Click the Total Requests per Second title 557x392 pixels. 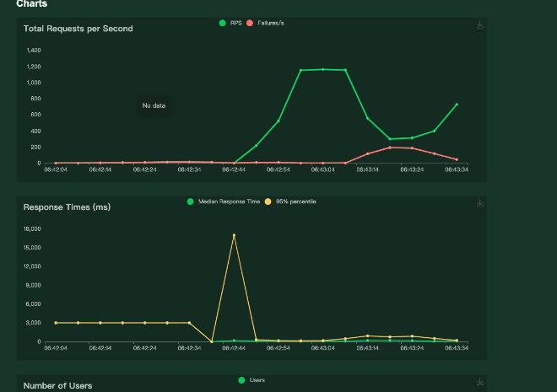78,29
